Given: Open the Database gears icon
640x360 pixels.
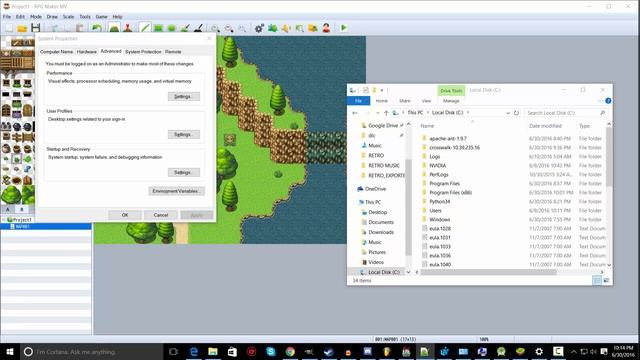Looking at the screenshot, I should 259,28.
